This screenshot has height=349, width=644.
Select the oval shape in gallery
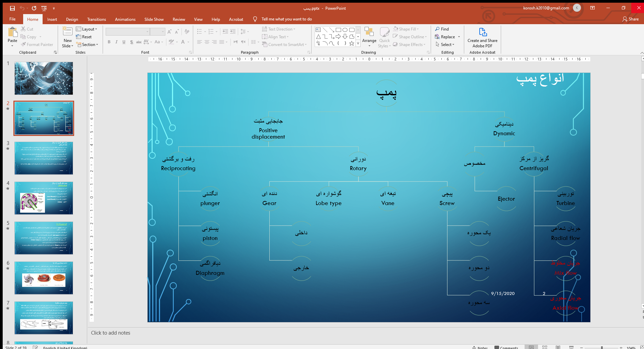point(345,30)
